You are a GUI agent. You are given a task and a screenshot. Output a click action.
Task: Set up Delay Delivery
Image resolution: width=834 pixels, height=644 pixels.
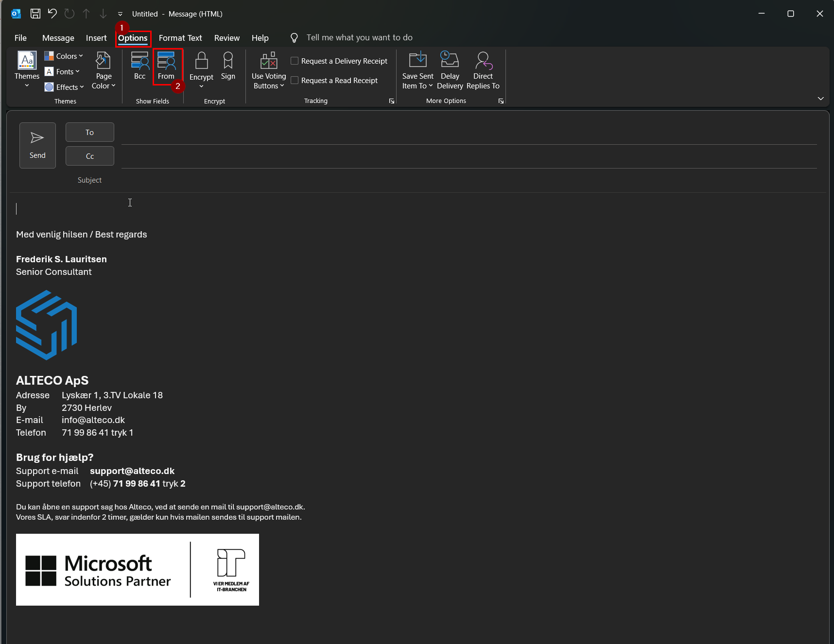450,70
